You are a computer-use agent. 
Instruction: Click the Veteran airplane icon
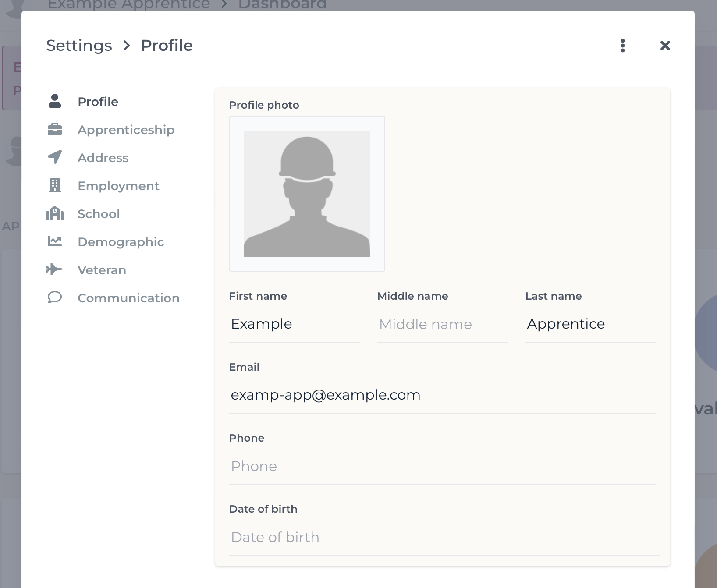[x=55, y=269]
